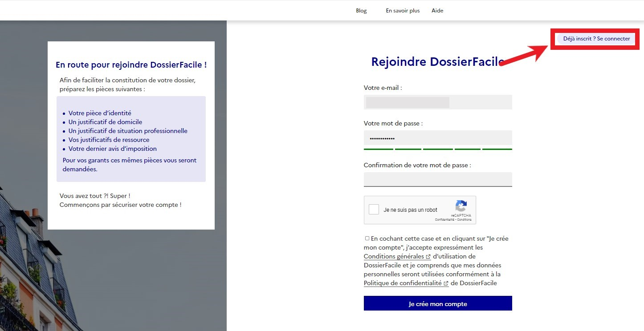The height and width of the screenshot is (331, 644).
Task: Click the reCAPTCHA logo icon
Action: click(x=461, y=206)
